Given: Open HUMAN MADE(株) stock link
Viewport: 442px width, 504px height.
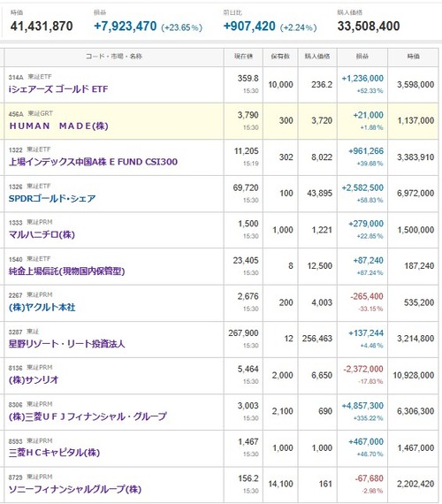Looking at the screenshot, I should (x=58, y=126).
